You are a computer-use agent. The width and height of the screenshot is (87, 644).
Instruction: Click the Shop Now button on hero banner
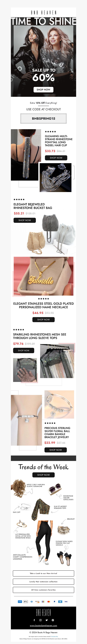point(43,90)
